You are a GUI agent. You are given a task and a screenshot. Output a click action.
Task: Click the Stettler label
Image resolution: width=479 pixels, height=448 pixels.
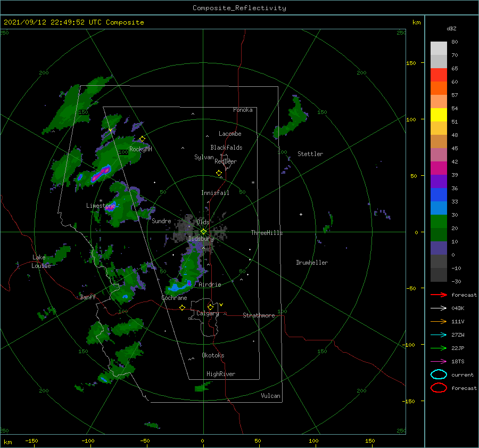click(310, 154)
